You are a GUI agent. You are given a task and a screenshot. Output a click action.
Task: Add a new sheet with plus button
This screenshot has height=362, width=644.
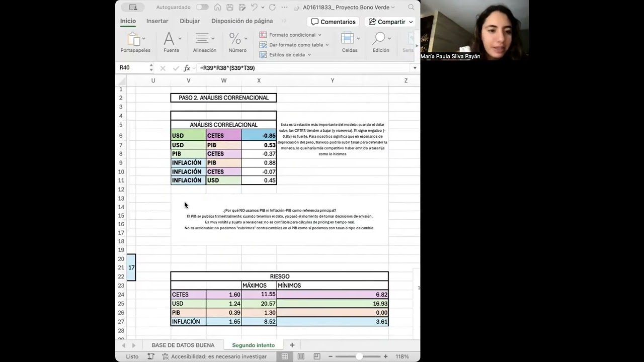point(292,345)
